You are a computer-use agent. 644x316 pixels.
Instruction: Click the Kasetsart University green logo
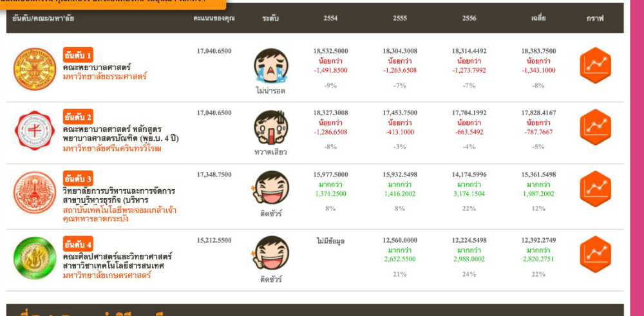(35, 257)
